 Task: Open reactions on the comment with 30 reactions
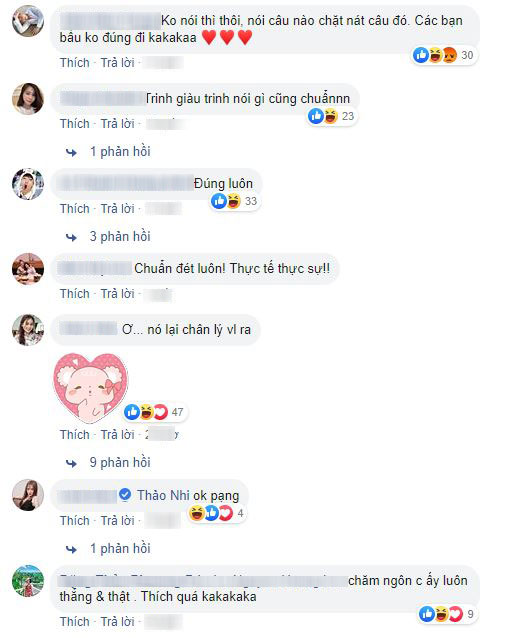pyautogui.click(x=444, y=55)
